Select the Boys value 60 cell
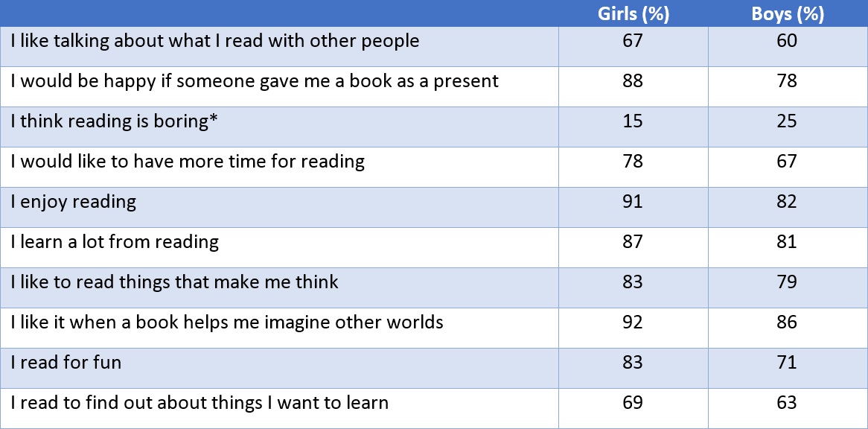The height and width of the screenshot is (429, 868). coord(788,46)
